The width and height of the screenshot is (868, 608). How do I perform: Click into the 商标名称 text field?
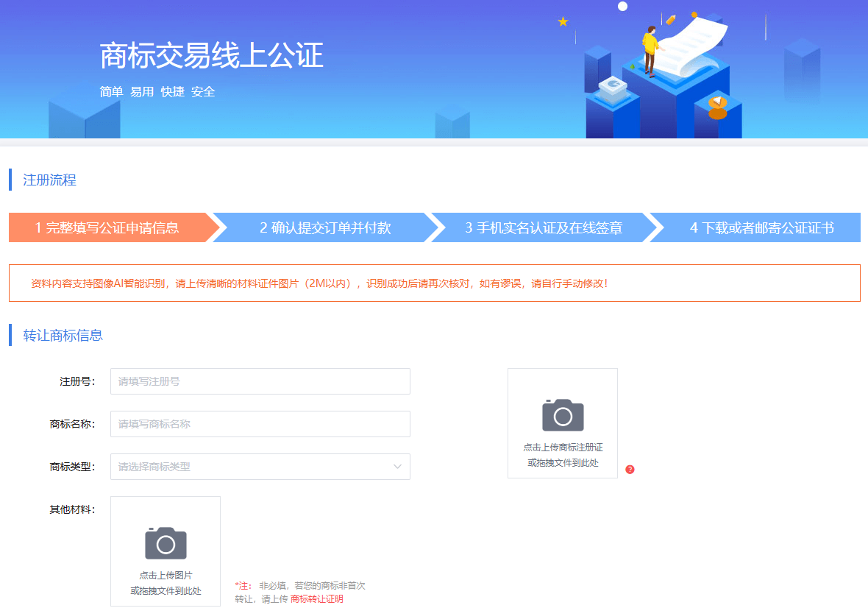[260, 424]
